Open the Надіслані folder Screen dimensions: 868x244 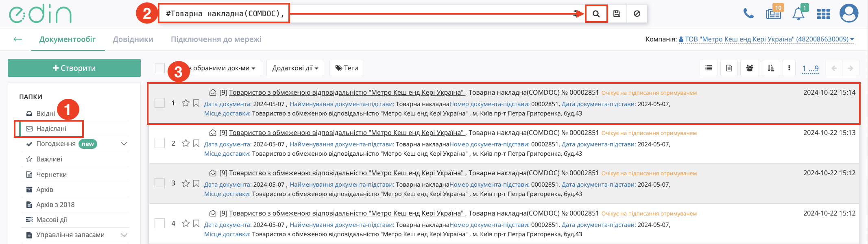click(x=51, y=129)
